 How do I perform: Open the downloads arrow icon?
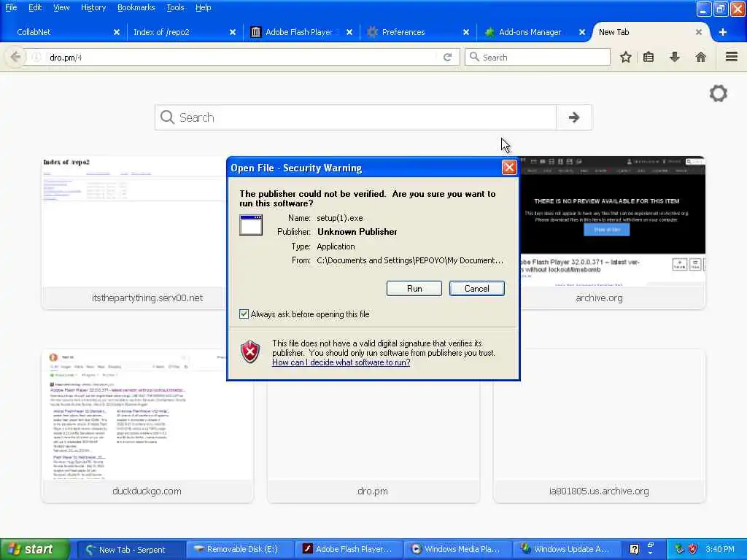(x=675, y=57)
